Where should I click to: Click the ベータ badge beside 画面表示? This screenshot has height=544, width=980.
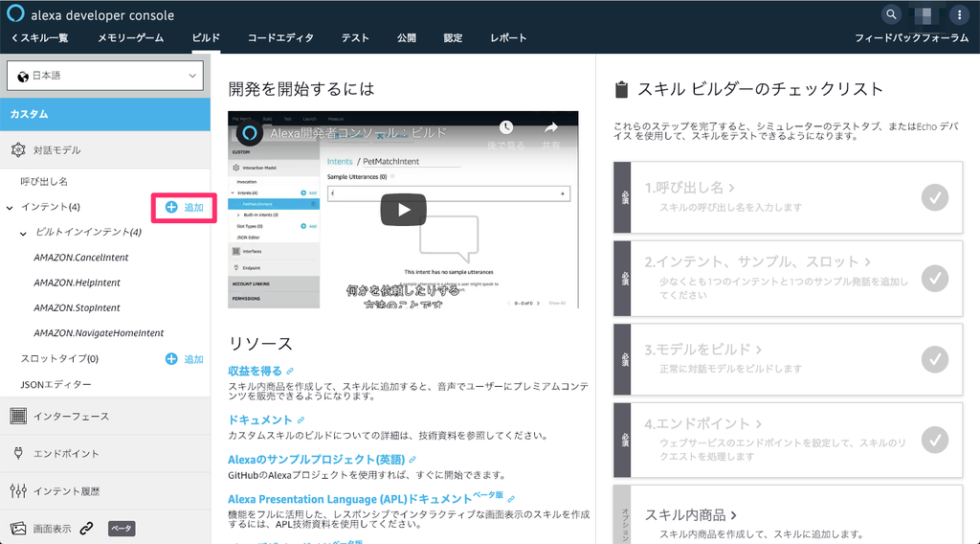click(x=122, y=529)
